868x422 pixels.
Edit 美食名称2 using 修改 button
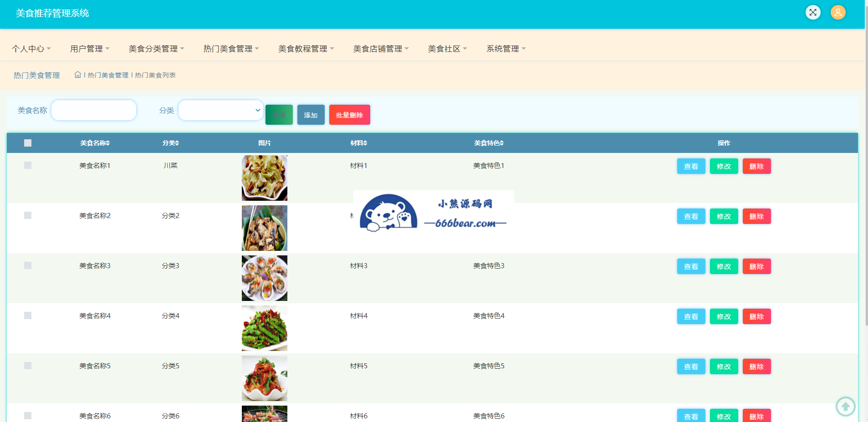tap(724, 216)
